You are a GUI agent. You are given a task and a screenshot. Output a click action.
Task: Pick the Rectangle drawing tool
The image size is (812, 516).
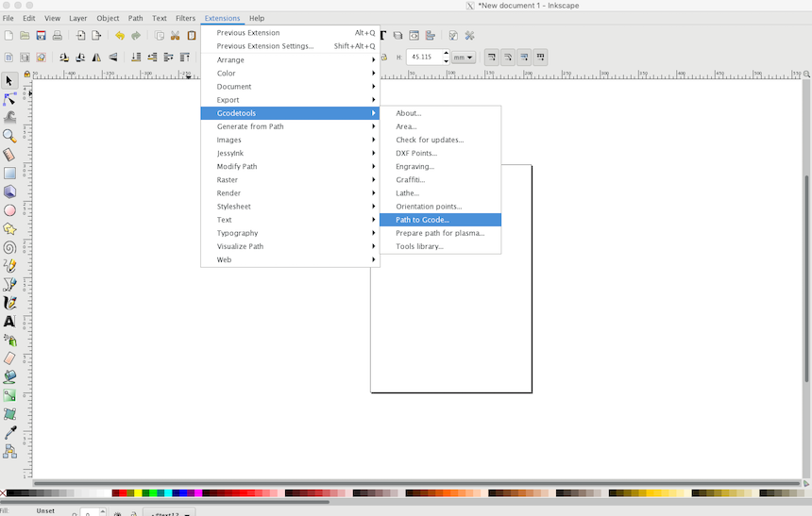9,174
